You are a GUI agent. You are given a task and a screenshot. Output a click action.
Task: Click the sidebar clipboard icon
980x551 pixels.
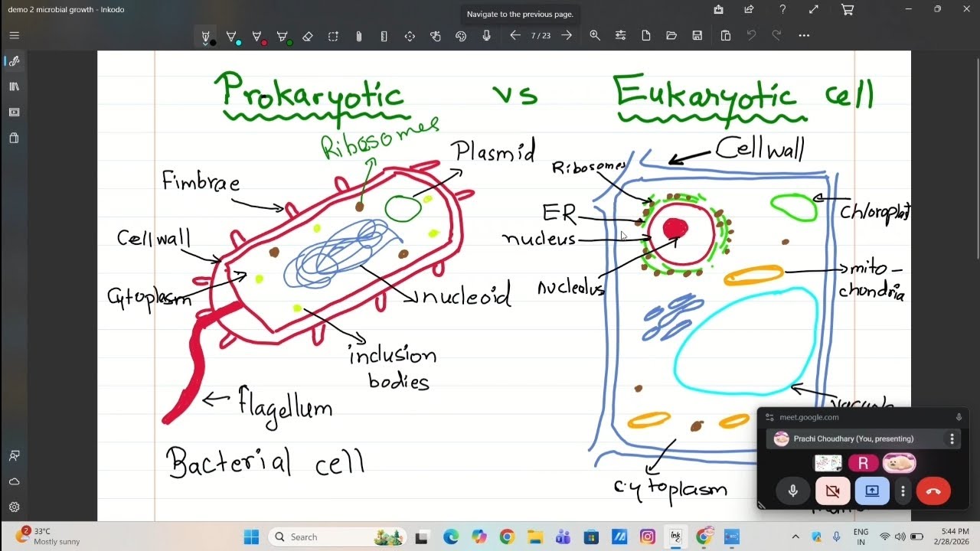[14, 139]
